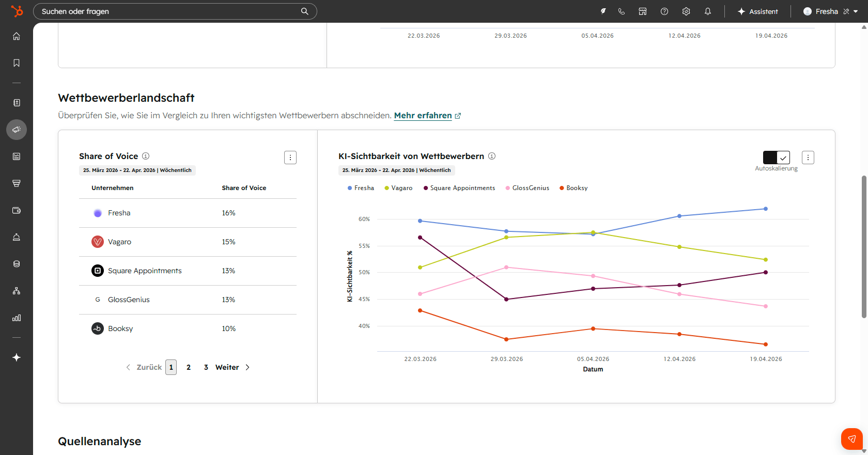This screenshot has width=868, height=455.
Task: Go to the Home sidebar icon
Action: [x=17, y=36]
